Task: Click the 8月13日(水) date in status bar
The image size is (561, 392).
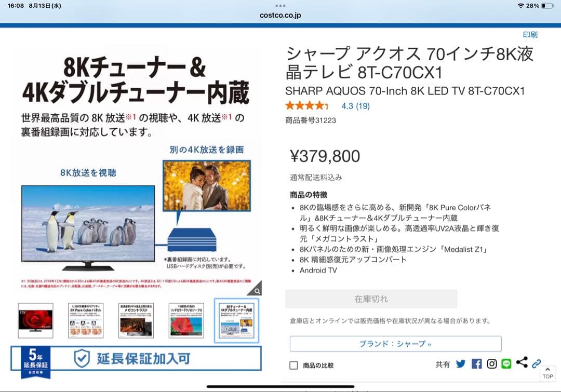Action: (x=45, y=6)
